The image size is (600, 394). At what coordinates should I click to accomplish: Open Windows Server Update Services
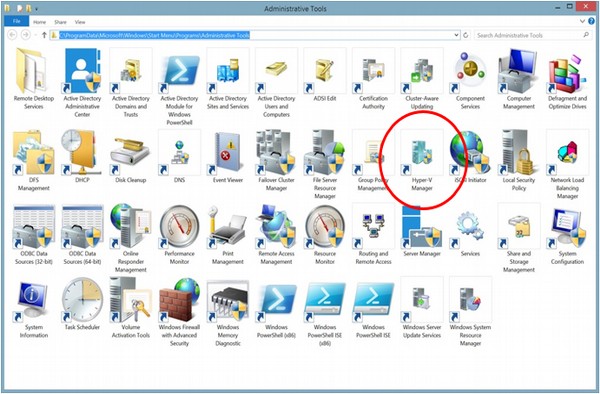(x=422, y=308)
